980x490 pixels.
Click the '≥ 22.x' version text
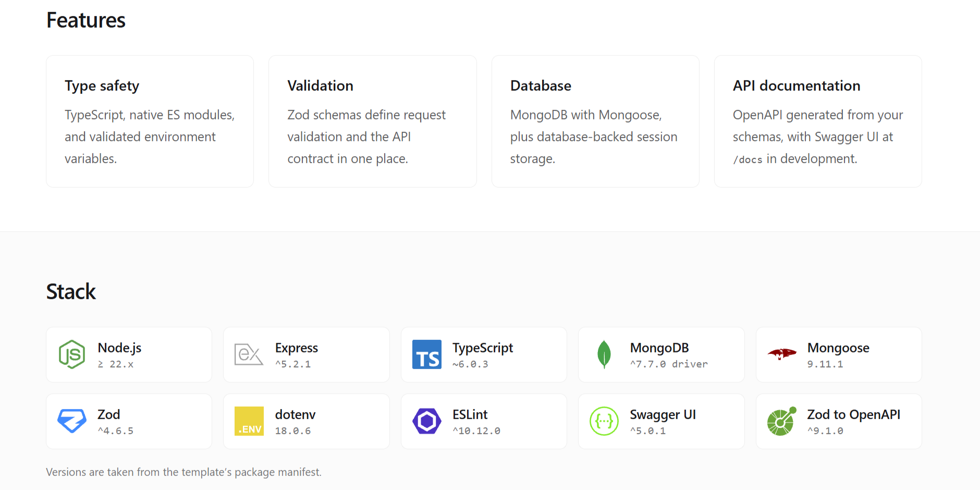tap(116, 364)
